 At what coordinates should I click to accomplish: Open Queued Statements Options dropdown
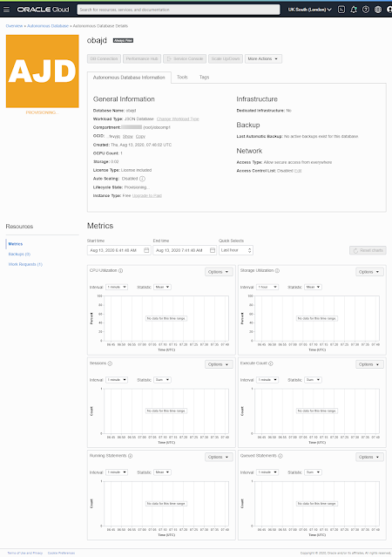(369, 457)
